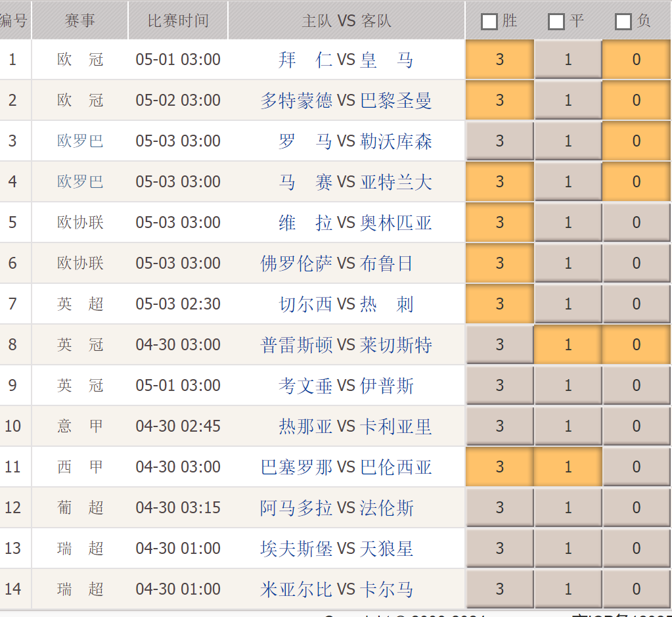Open the 维拉 VS 奥林匹亚 match link

[355, 223]
